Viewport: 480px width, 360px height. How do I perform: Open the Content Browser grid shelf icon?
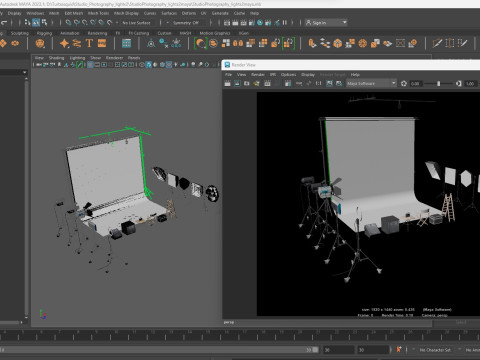pos(126,43)
